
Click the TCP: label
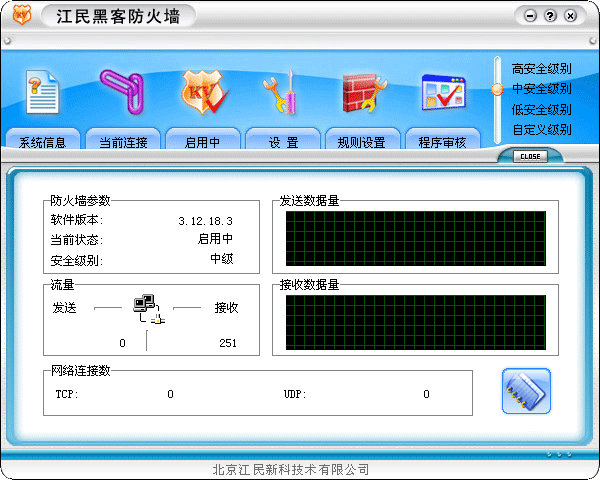pyautogui.click(x=67, y=394)
